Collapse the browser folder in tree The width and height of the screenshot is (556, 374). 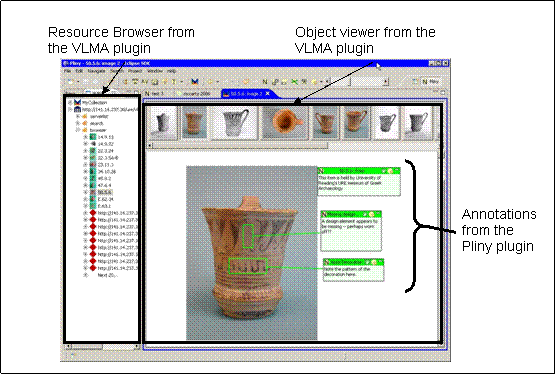[x=78, y=130]
